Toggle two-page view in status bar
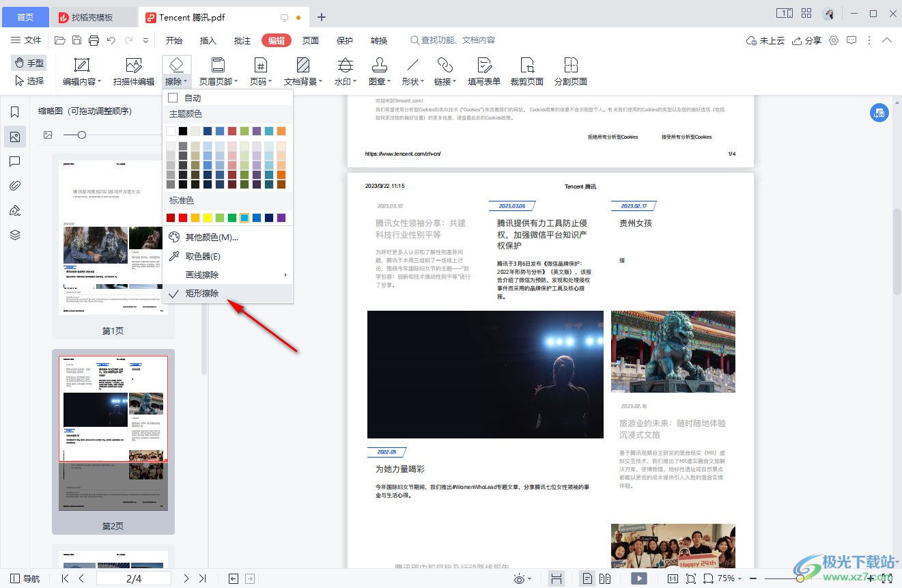 pos(605,578)
